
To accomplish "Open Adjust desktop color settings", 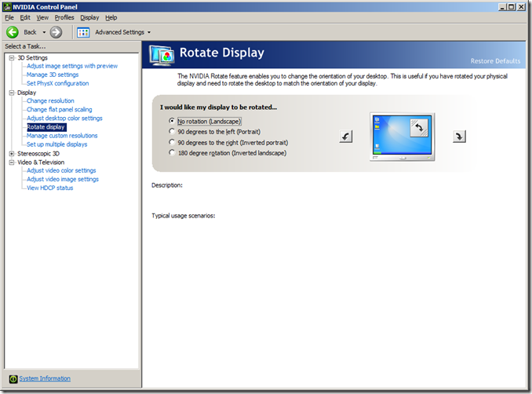I will click(x=64, y=118).
